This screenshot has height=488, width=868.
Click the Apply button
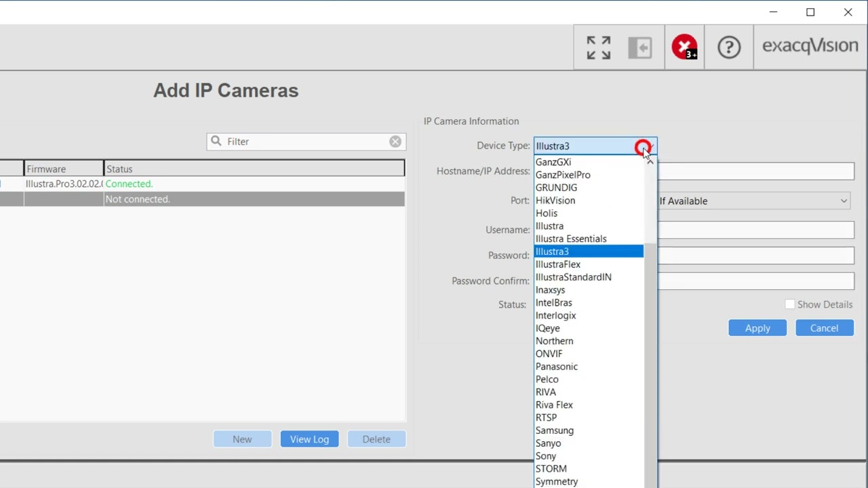(x=757, y=328)
